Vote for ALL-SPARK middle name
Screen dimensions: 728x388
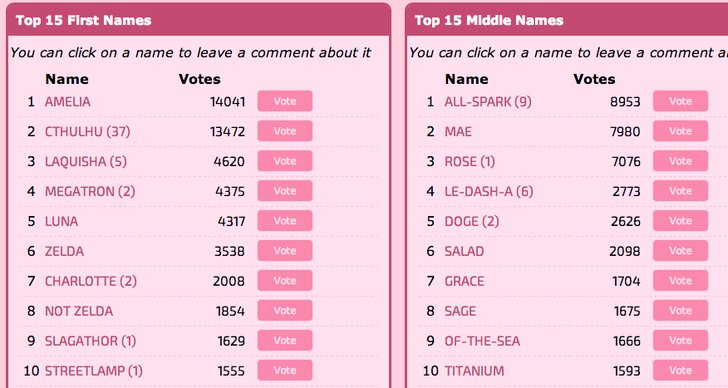tap(680, 101)
